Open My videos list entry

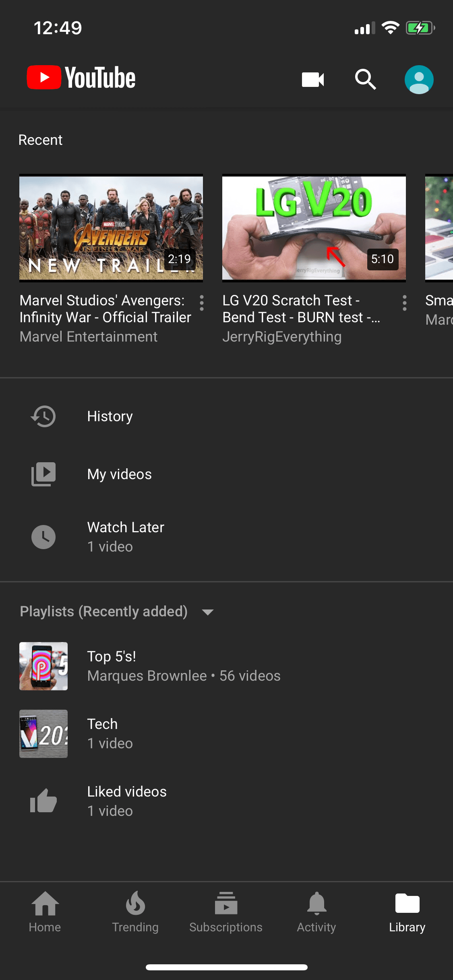click(x=226, y=474)
